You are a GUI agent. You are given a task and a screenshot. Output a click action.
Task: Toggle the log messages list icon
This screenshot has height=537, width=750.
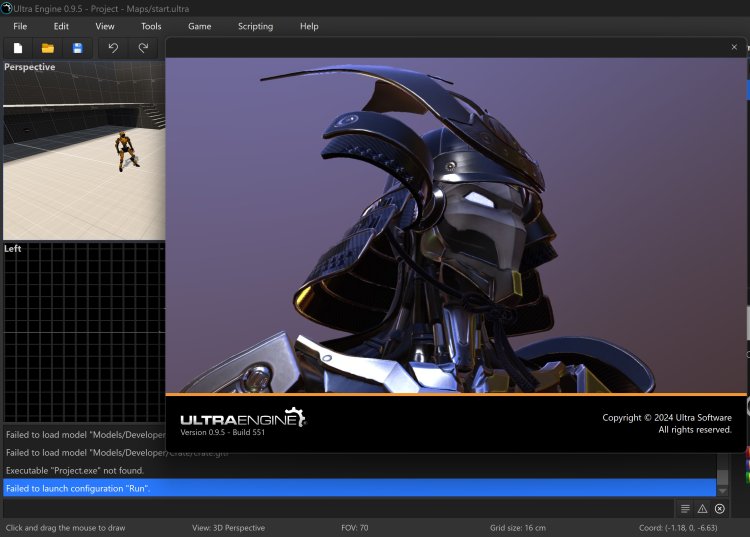pyautogui.click(x=685, y=509)
